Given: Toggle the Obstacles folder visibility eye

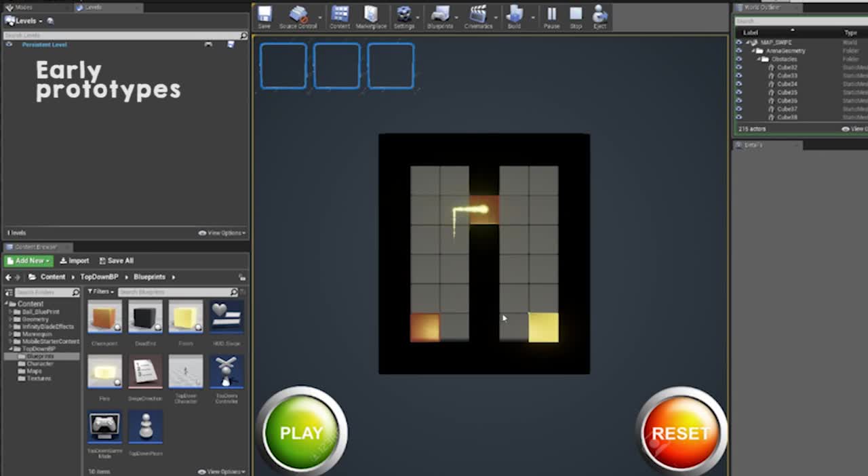Looking at the screenshot, I should coord(738,59).
